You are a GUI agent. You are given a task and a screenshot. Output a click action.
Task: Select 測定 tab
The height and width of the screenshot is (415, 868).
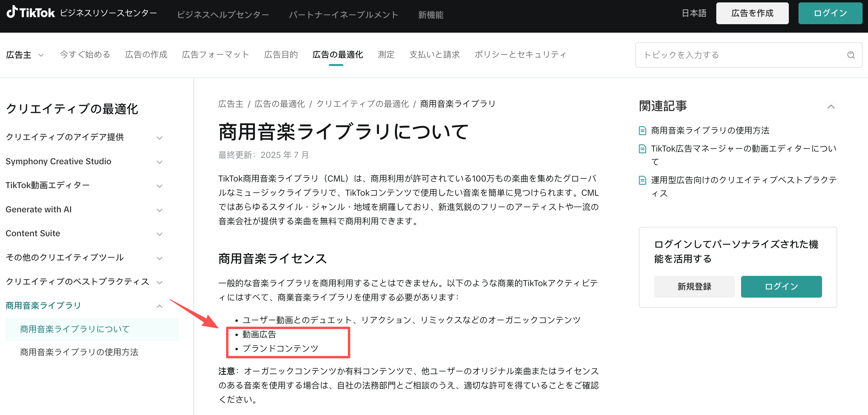(386, 54)
